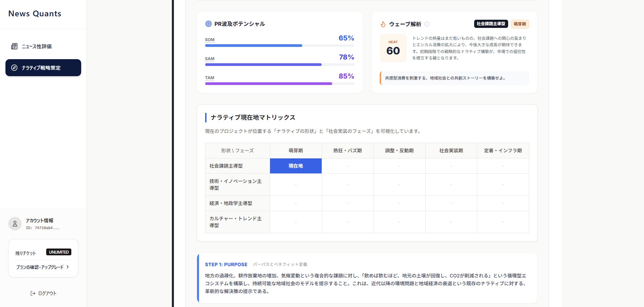Click the 熱狂・バズ期 column header
Image resolution: width=644 pixels, height=307 pixels.
(x=347, y=151)
